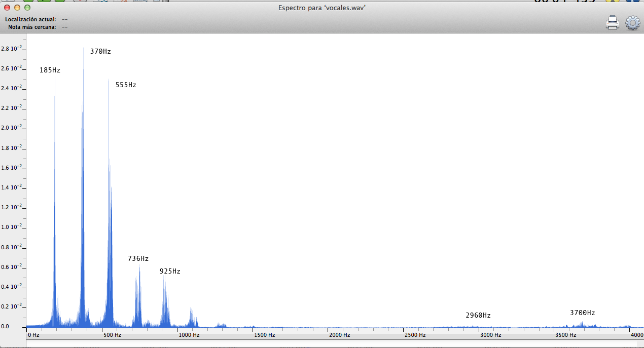Click the 'Nota más cercana' readout value
Viewport: 644px width, 348px height.
64,27
